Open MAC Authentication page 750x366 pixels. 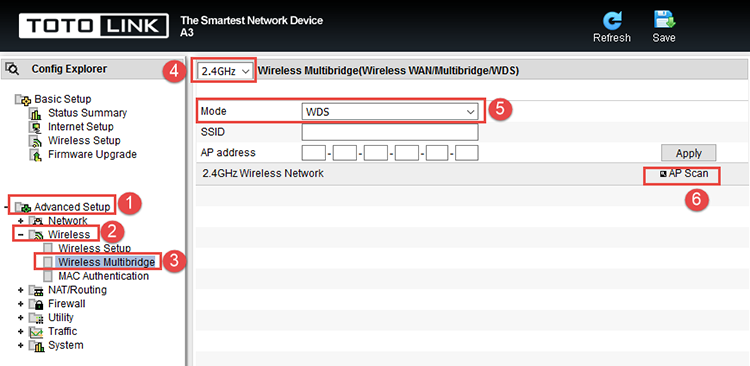(x=103, y=276)
